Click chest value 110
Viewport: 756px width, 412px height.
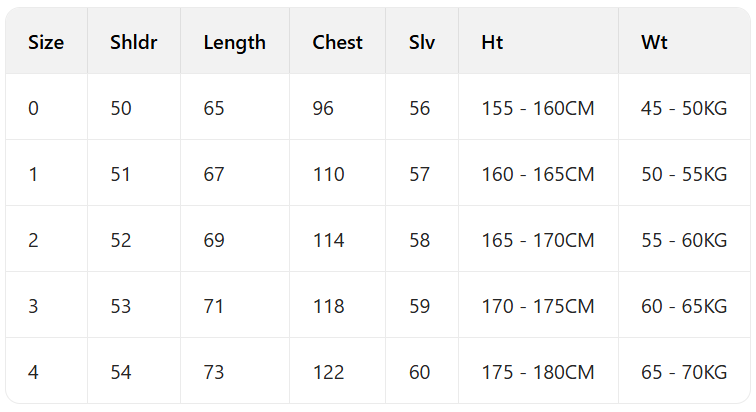[x=328, y=174]
